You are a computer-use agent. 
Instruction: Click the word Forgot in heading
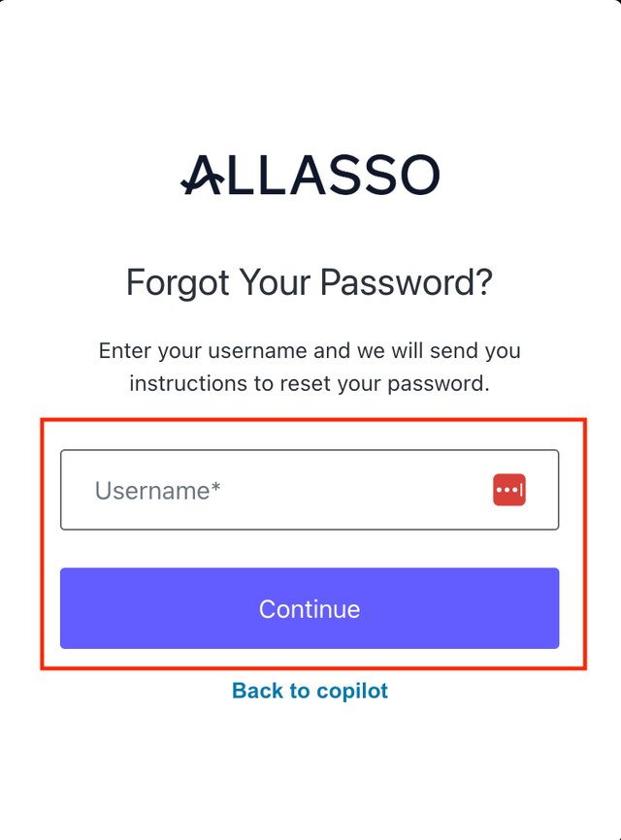pos(175,283)
